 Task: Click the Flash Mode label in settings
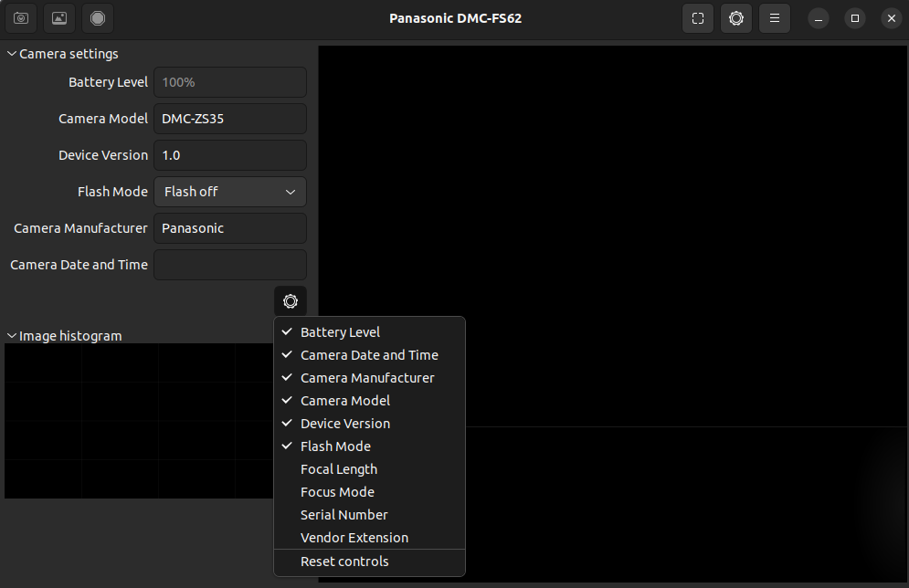pyautogui.click(x=112, y=192)
